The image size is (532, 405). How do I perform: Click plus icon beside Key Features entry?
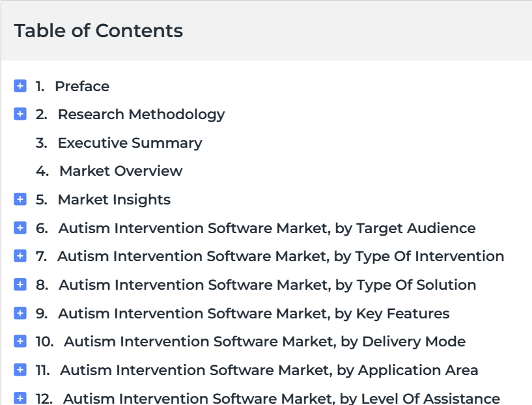click(20, 313)
